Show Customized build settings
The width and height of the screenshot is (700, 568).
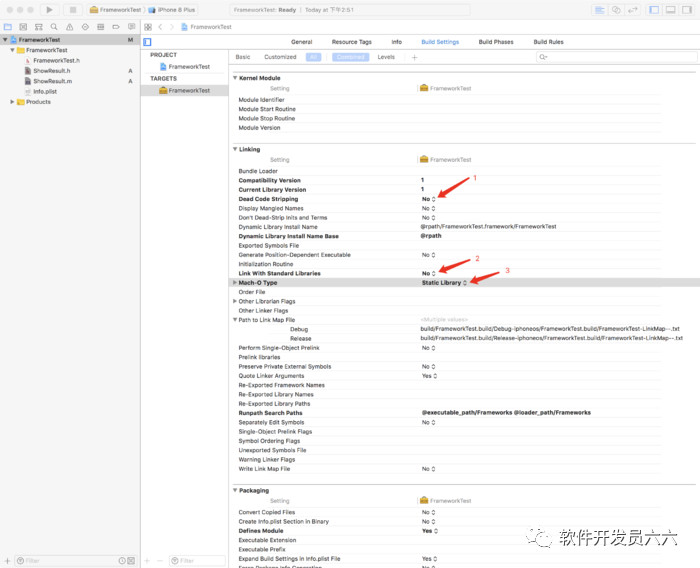coord(280,57)
